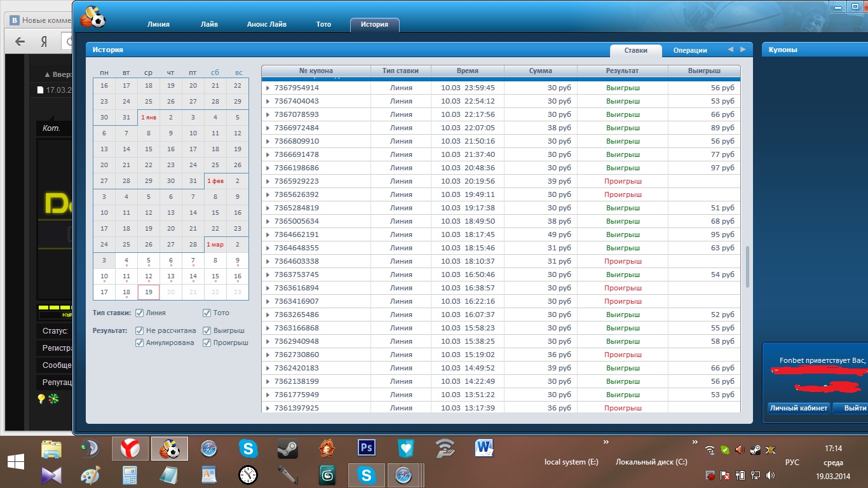868x488 pixels.
Task: Open Photoshop from the taskbar
Action: 366,449
